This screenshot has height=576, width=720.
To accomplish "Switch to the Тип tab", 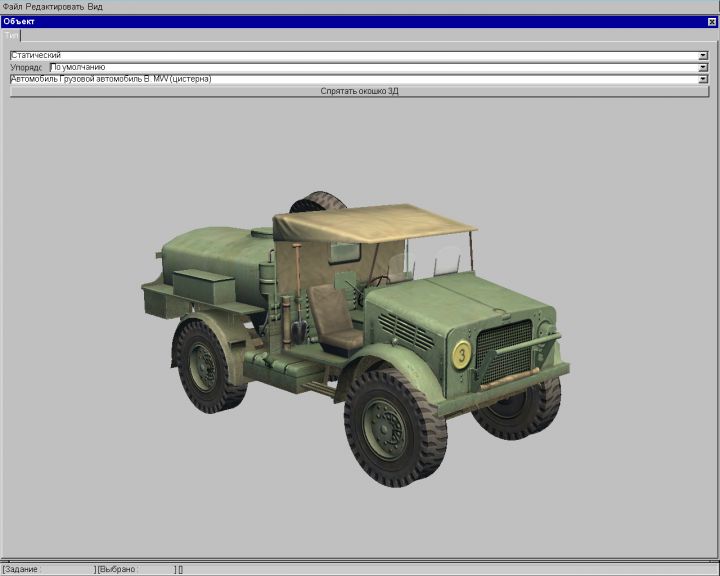I will click(12, 35).
